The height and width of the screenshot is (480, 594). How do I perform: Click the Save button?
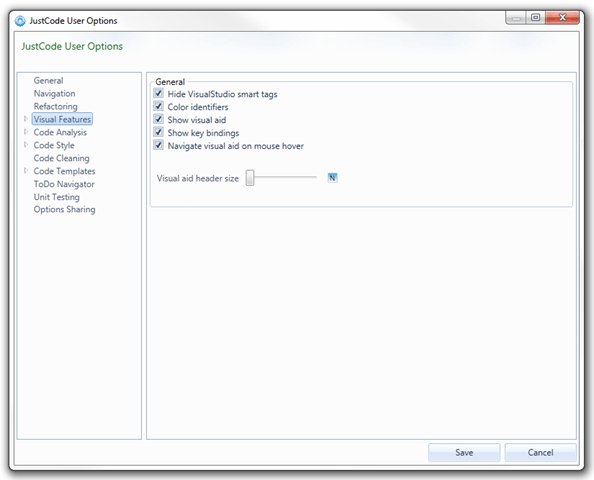click(464, 453)
